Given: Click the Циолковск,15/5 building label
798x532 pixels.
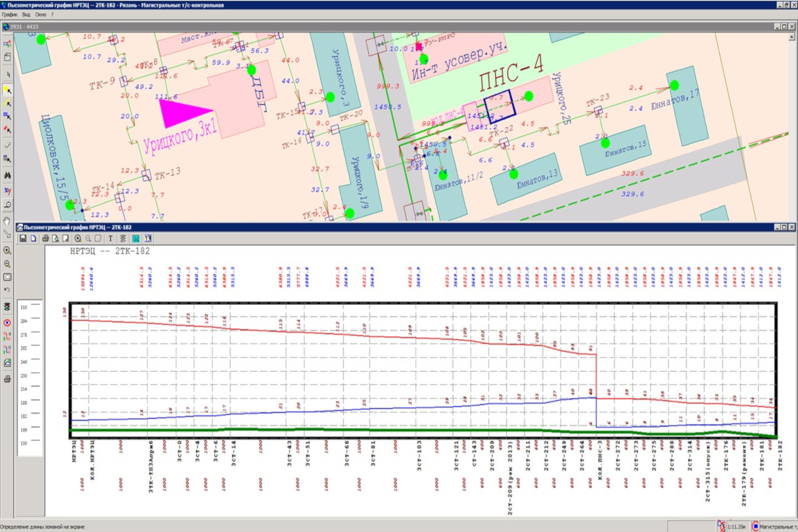Looking at the screenshot, I should click(x=55, y=158).
